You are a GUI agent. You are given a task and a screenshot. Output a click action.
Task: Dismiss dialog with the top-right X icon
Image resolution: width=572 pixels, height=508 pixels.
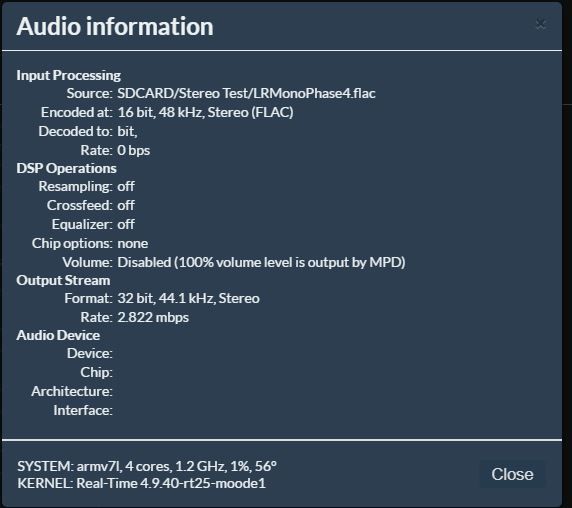pyautogui.click(x=540, y=25)
